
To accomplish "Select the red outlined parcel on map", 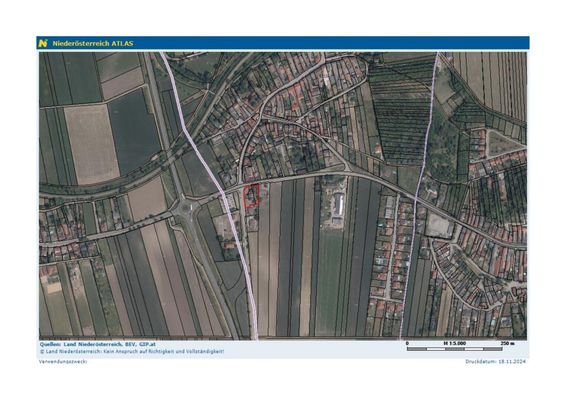I will pos(252,195).
